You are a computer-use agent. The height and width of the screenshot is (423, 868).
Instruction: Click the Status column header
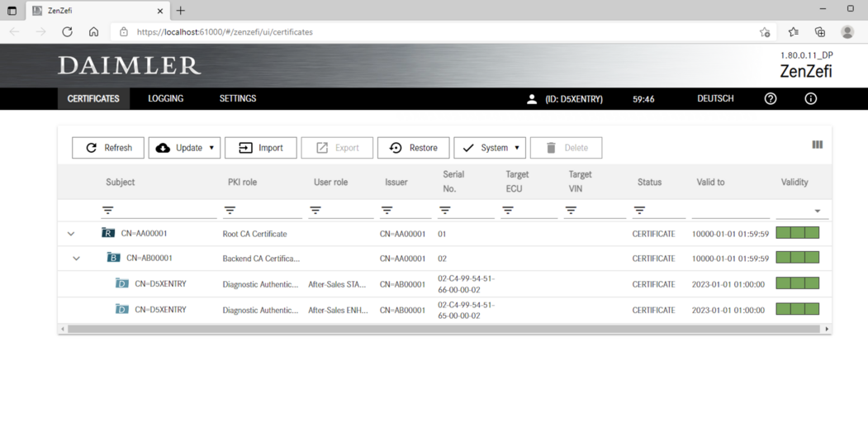click(x=649, y=182)
